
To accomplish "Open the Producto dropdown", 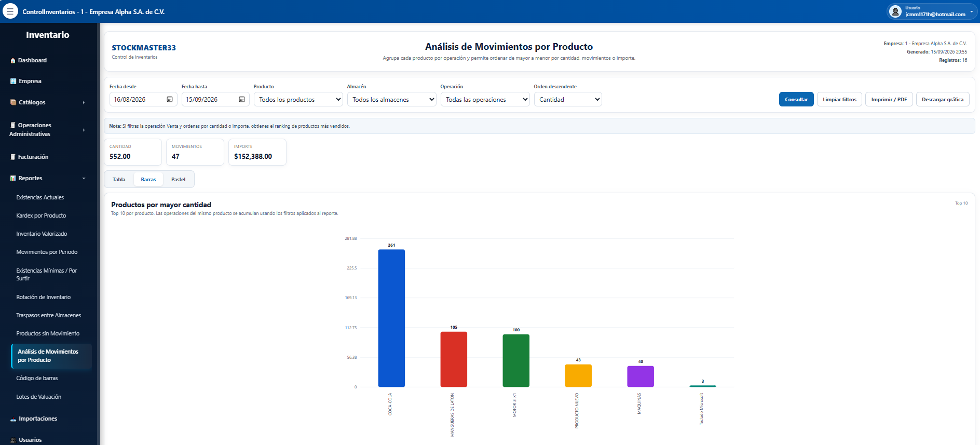I will (298, 99).
